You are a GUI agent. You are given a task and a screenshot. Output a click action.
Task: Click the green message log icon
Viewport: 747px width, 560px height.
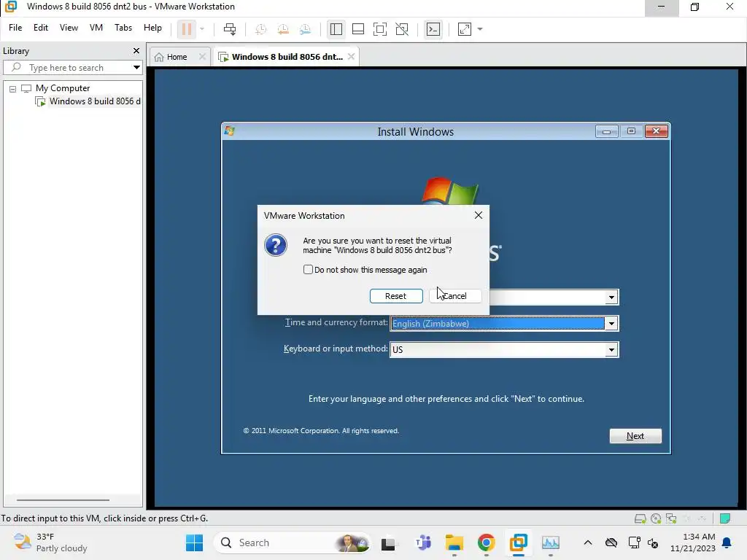click(725, 518)
